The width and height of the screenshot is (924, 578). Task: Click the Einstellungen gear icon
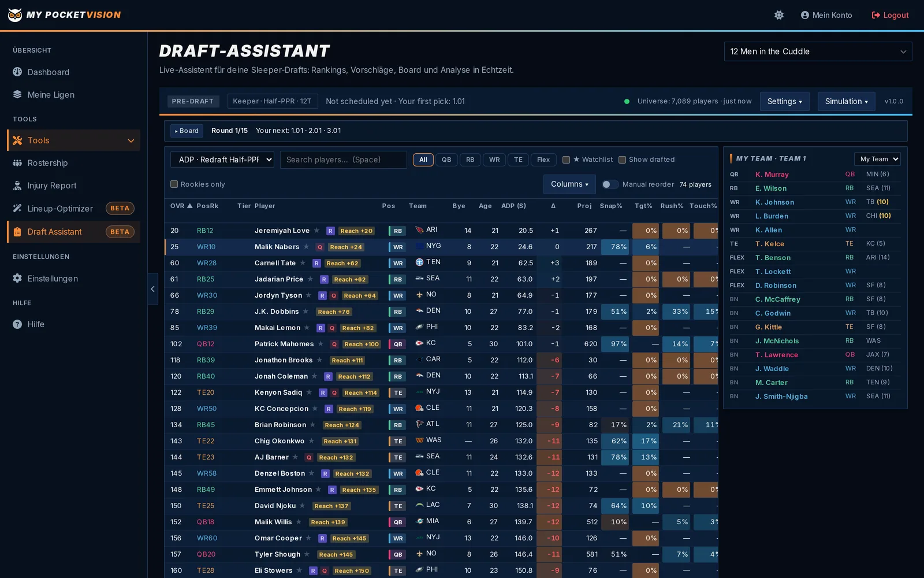(x=17, y=278)
